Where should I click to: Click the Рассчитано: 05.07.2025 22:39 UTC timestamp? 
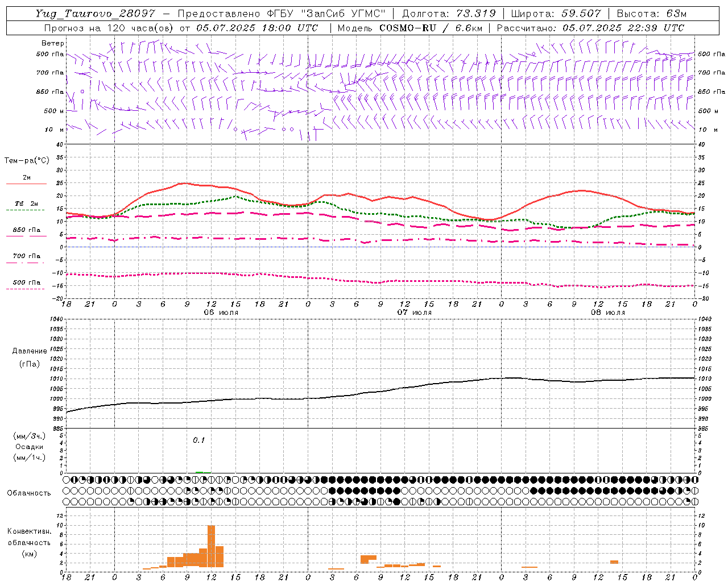point(590,28)
